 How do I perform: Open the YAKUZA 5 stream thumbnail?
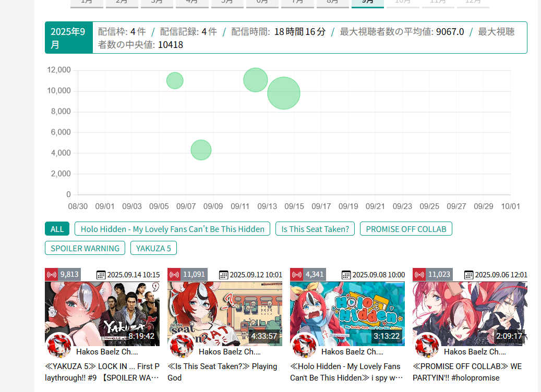tap(102, 314)
